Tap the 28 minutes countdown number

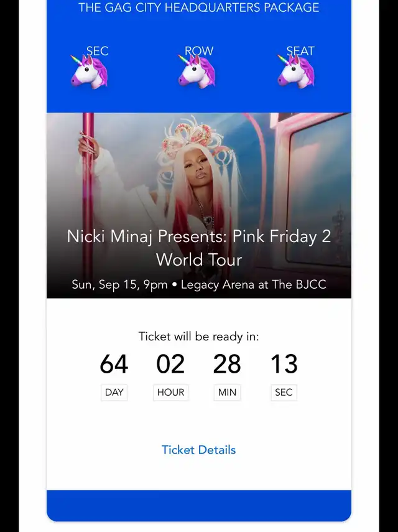(x=227, y=364)
